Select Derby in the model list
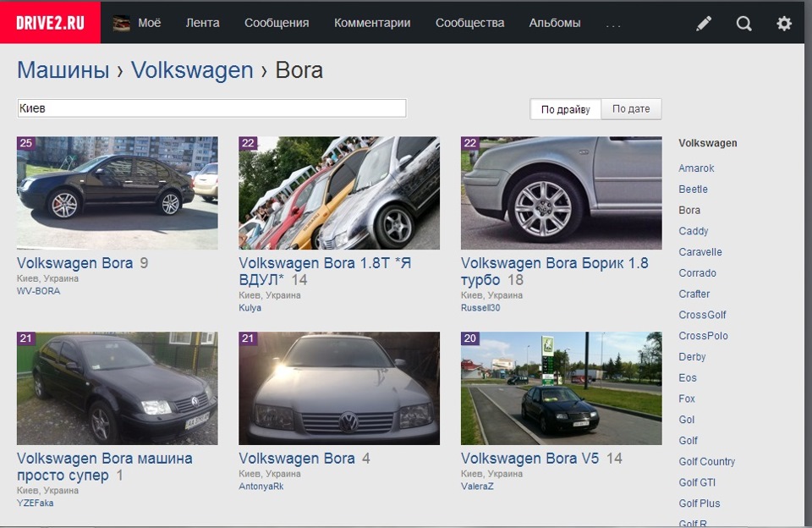Viewport: 812px width, 528px height. point(692,357)
